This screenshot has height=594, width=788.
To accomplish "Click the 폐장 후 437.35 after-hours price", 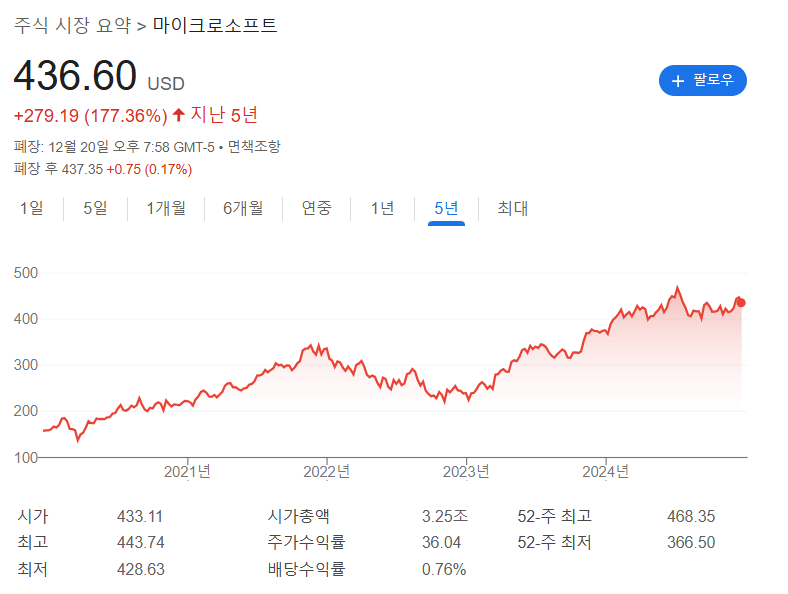I will [x=58, y=169].
